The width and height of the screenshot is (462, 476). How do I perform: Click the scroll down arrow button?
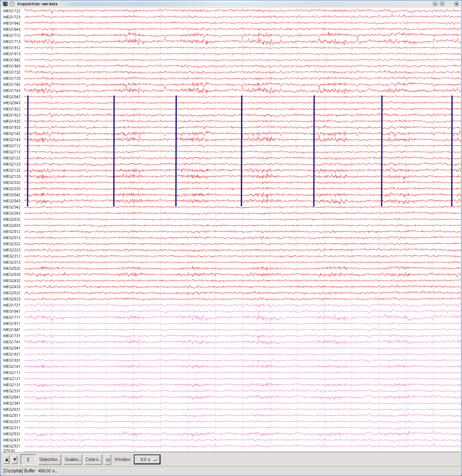coord(15,459)
